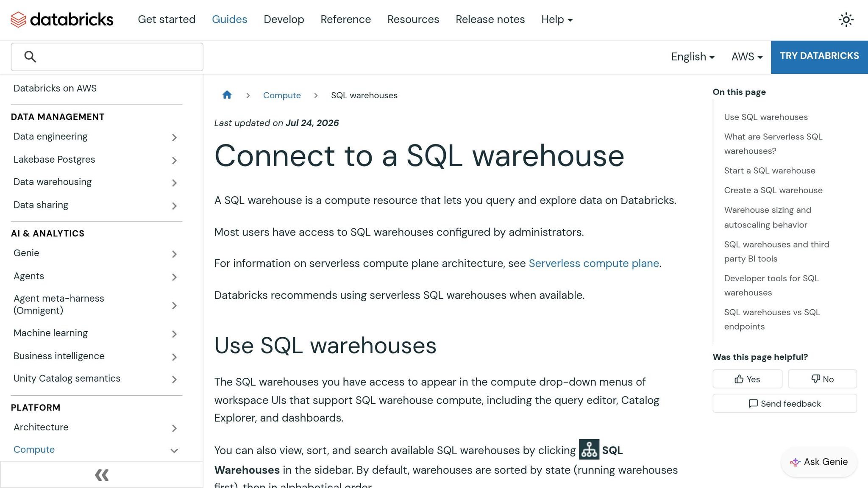Open the English language dropdown
The width and height of the screenshot is (868, 488).
(693, 57)
